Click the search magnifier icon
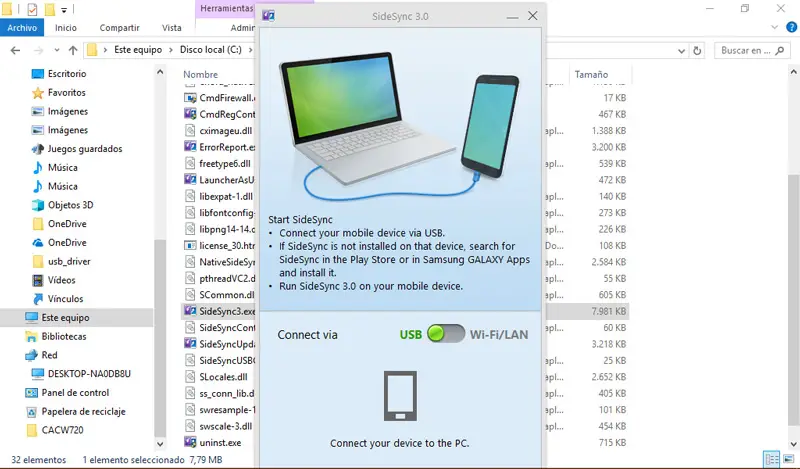 780,51
